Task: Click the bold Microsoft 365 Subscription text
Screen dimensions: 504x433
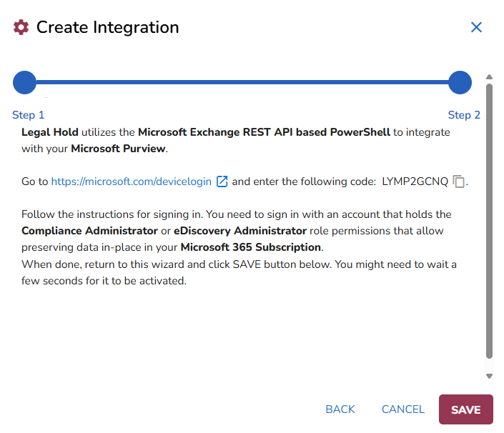Action: tap(250, 247)
